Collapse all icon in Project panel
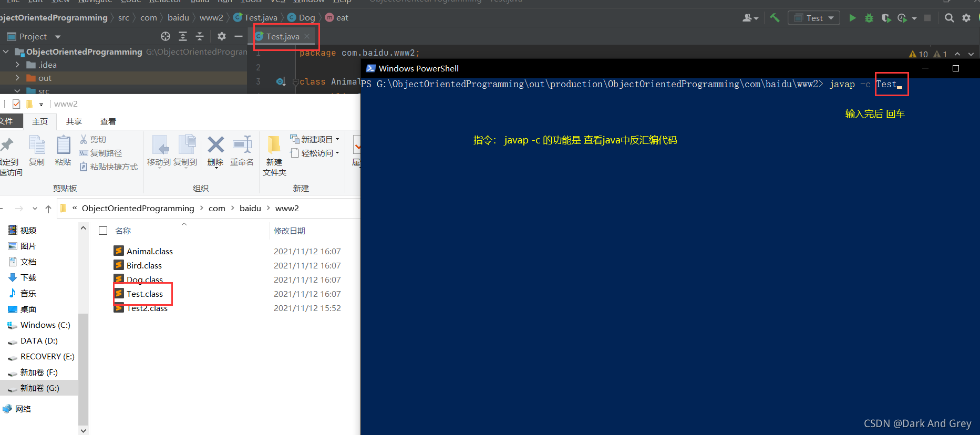 [200, 36]
